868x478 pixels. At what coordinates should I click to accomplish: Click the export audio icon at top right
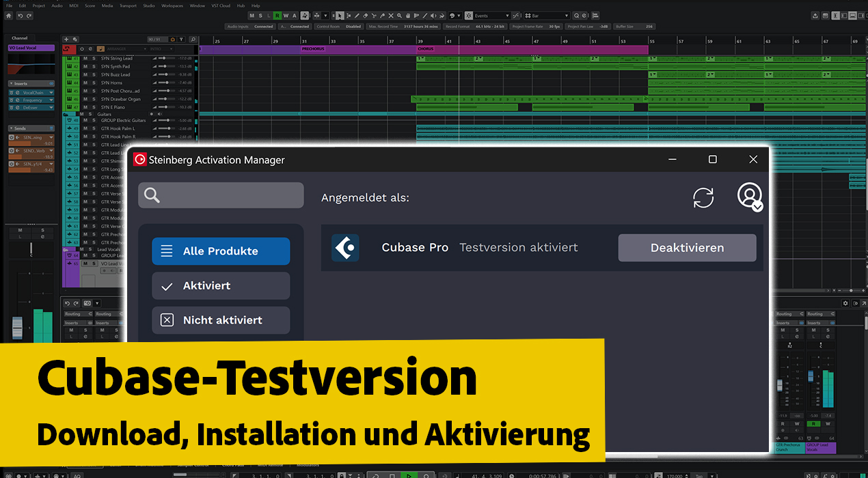tap(815, 16)
